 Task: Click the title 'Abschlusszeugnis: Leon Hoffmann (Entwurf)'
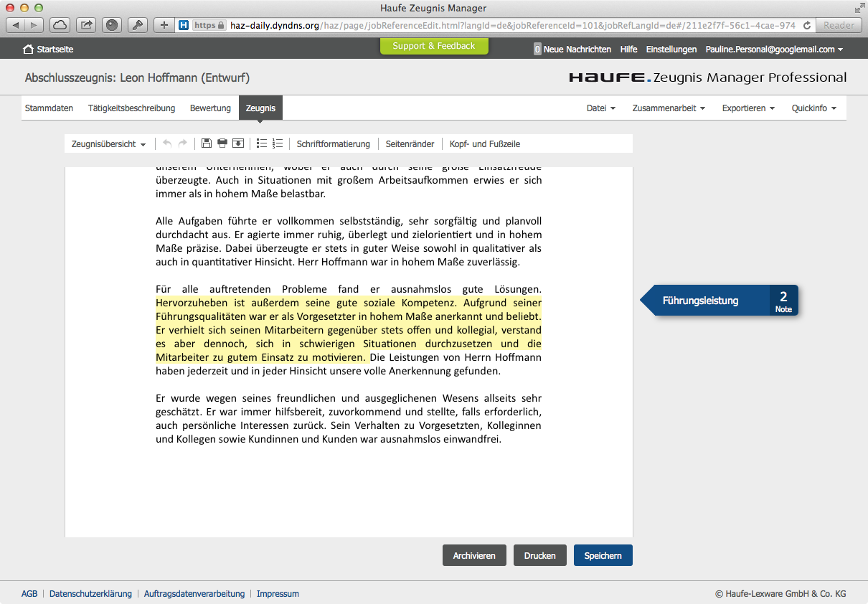pos(137,77)
